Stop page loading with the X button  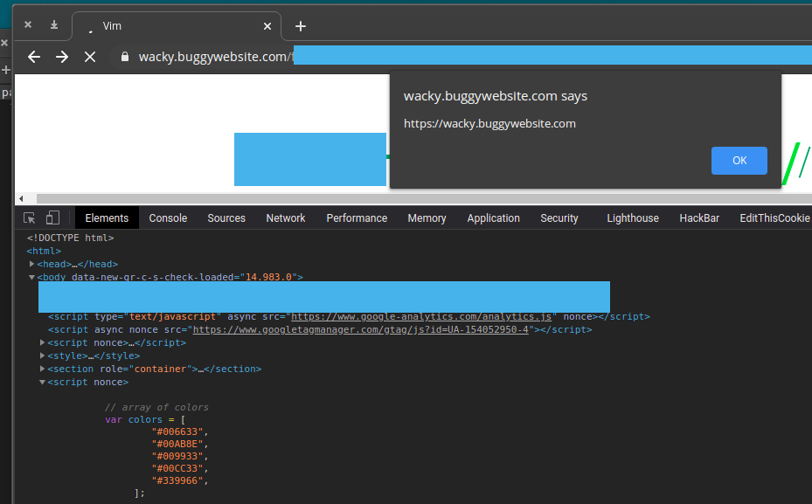tap(90, 57)
